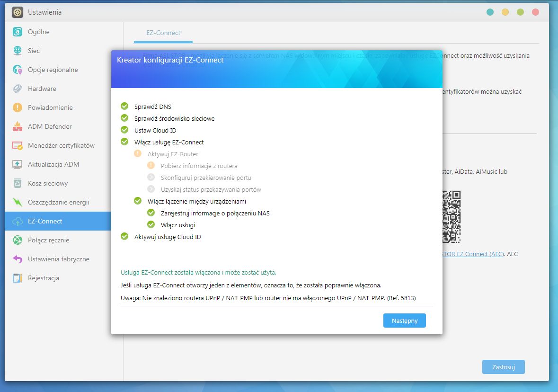Click warning icon beside Aktywuj EZ-Router
Screen dimensions: 558x392
pyautogui.click(x=138, y=153)
